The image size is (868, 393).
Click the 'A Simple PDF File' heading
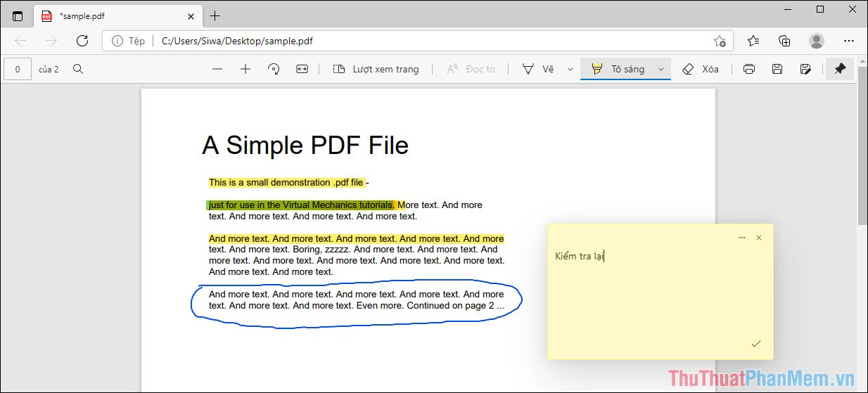click(305, 146)
